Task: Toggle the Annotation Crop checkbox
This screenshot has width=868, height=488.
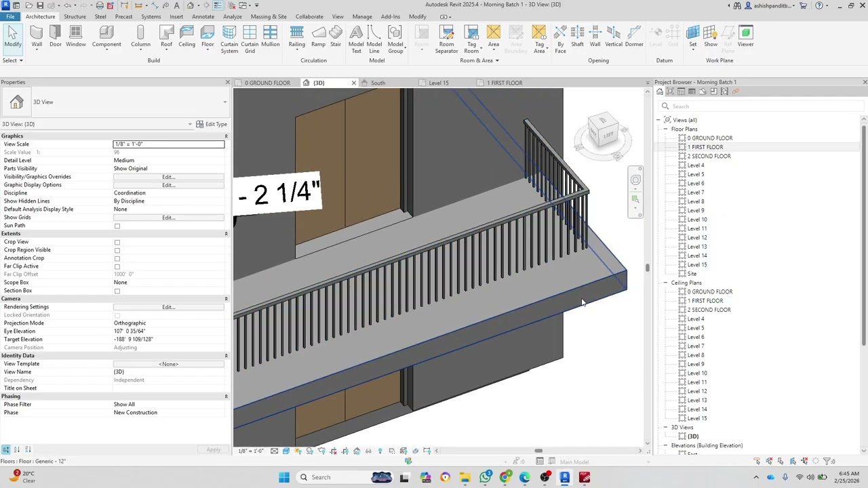Action: coord(117,258)
